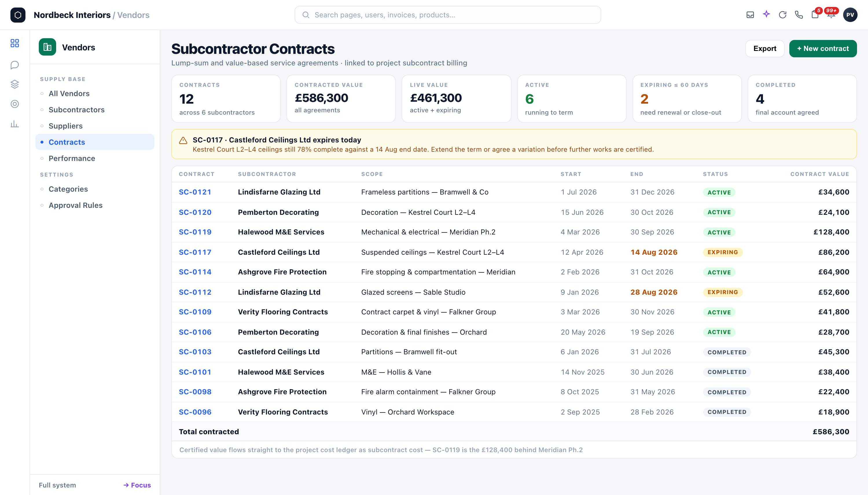Screen dimensions: 868x495
Task: Open the inbox tray icon
Action: [x=750, y=15]
